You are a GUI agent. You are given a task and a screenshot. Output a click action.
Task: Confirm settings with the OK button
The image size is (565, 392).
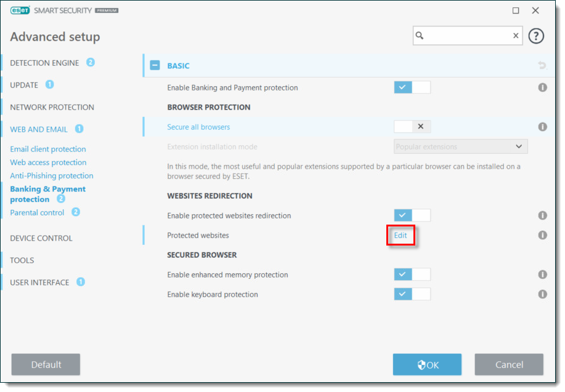click(x=427, y=364)
